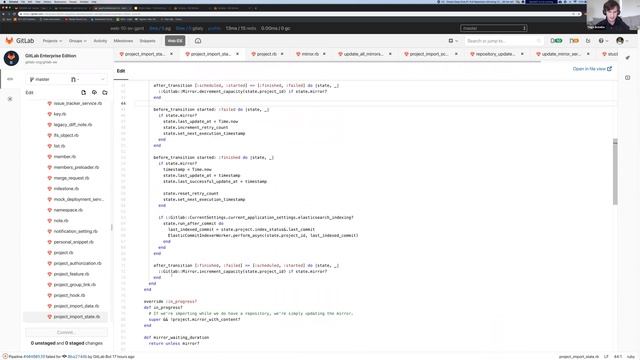The image size is (640, 360).
Task: Open project_import_data.rb in the file tree
Action: pos(76,306)
